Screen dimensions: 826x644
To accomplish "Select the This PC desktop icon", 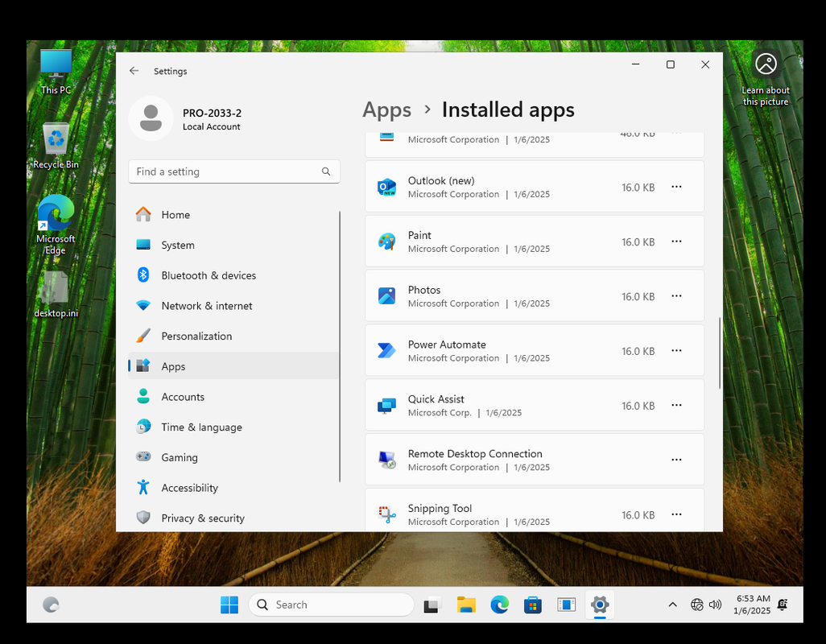I will (56, 72).
